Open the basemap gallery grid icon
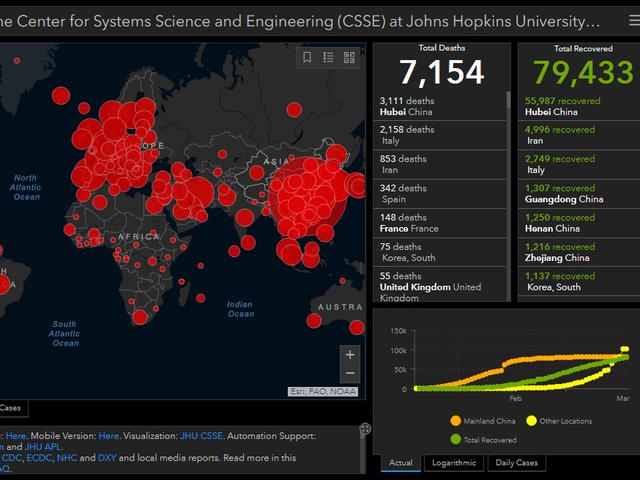The width and height of the screenshot is (640, 480). 350,58
